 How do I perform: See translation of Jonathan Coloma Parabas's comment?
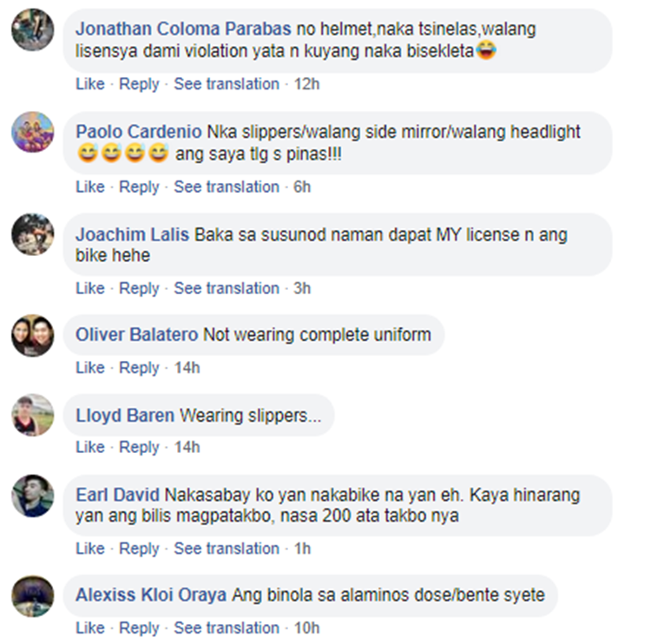coord(227,84)
